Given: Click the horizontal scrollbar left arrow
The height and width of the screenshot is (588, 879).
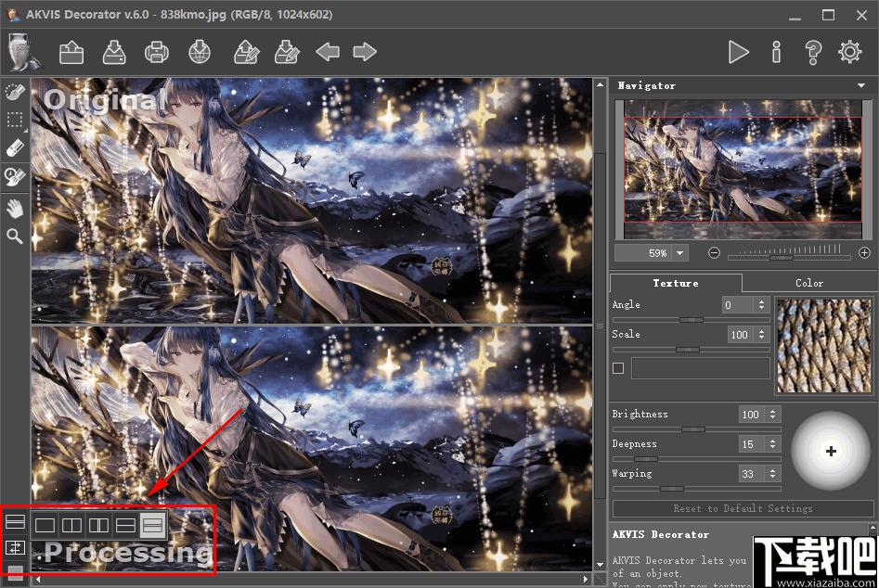Looking at the screenshot, I should (x=37, y=579).
